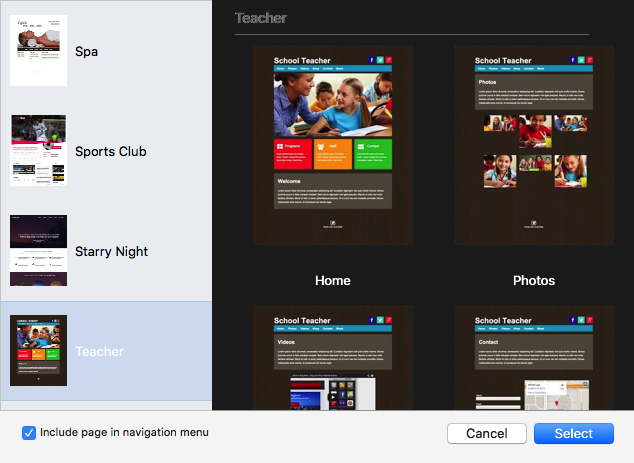Pick the Starry Night template thumbnail

point(38,250)
